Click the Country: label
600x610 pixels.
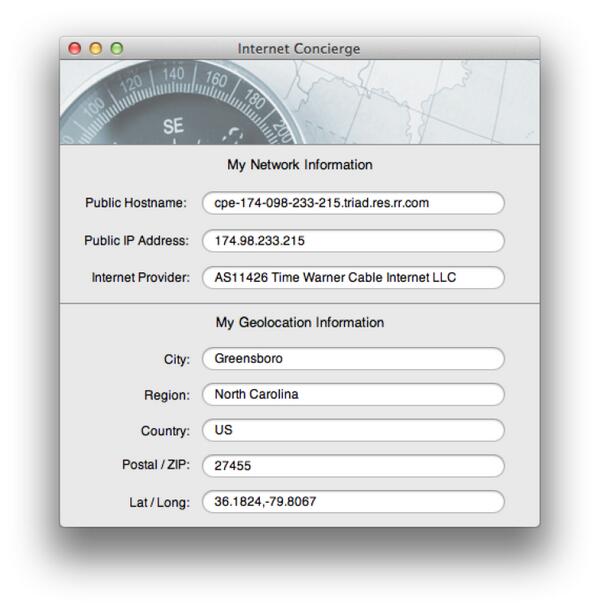(x=165, y=431)
